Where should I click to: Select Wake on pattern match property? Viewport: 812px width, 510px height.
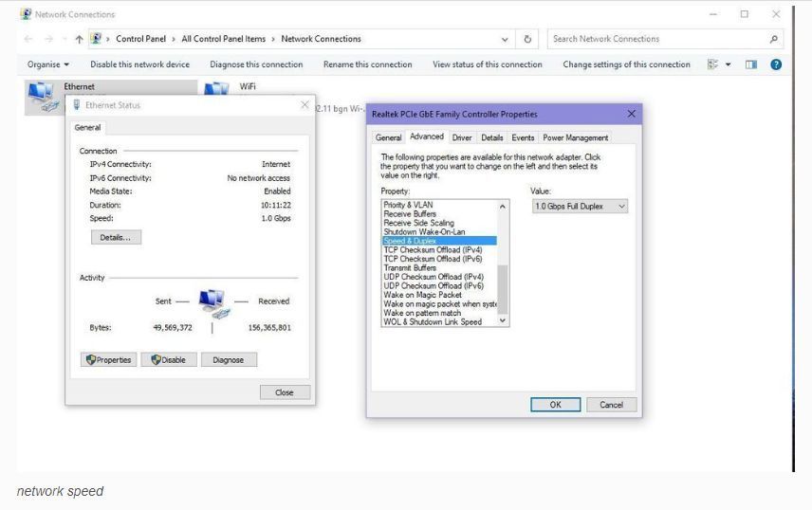coord(439,313)
